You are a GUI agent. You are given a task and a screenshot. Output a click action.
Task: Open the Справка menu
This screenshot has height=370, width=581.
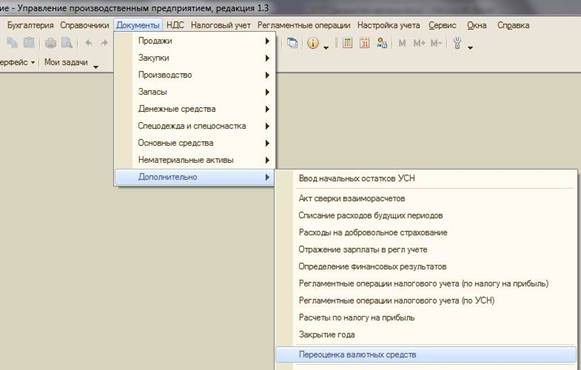[513, 26]
